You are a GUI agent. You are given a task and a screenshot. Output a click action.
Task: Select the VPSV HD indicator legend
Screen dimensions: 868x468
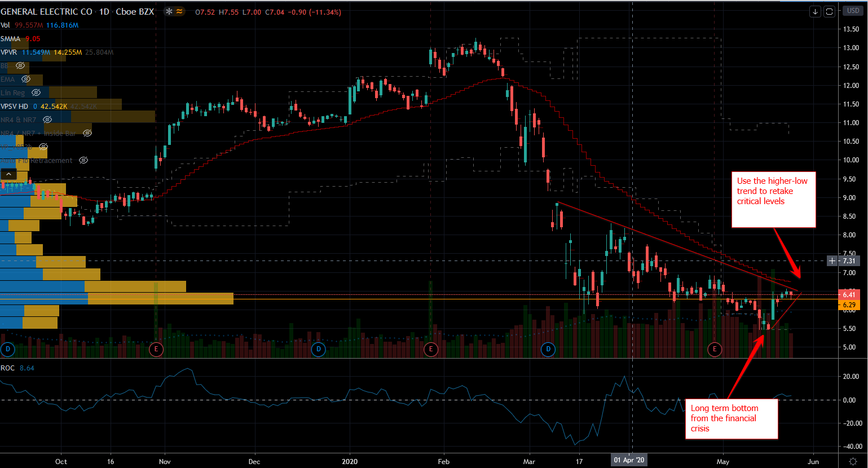14,106
